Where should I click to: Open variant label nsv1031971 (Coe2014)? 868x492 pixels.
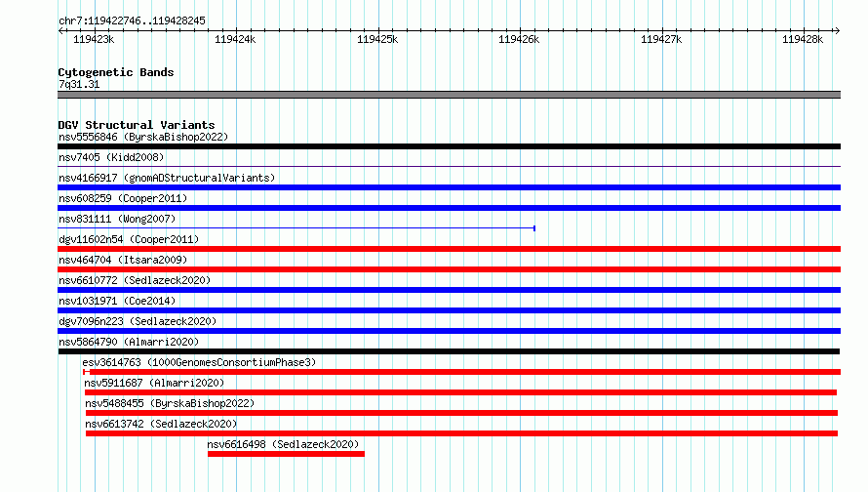tap(117, 301)
